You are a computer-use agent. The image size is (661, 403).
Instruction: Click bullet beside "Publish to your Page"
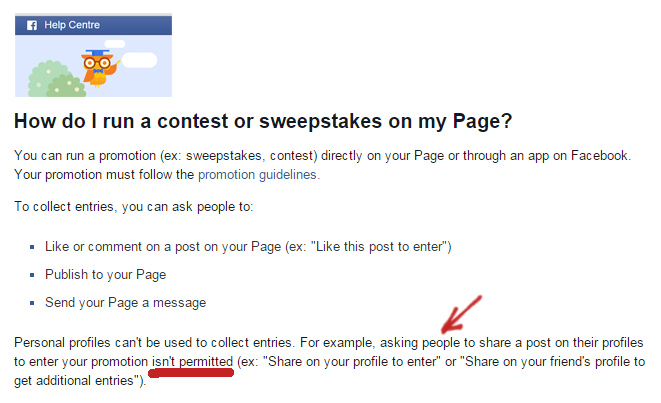click(33, 274)
